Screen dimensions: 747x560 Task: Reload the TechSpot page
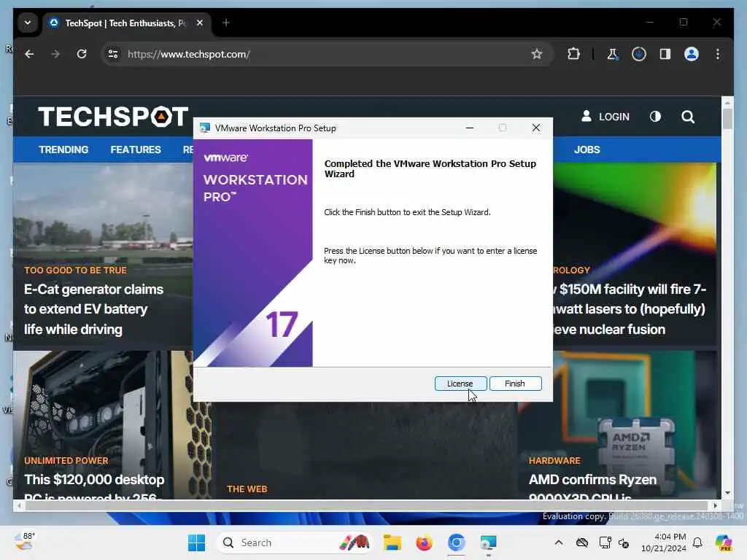(82, 54)
